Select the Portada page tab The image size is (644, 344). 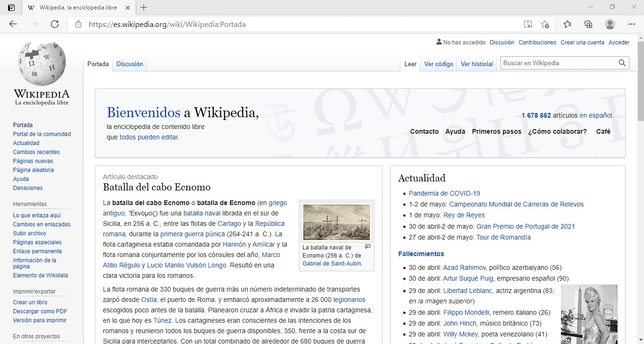coord(98,64)
